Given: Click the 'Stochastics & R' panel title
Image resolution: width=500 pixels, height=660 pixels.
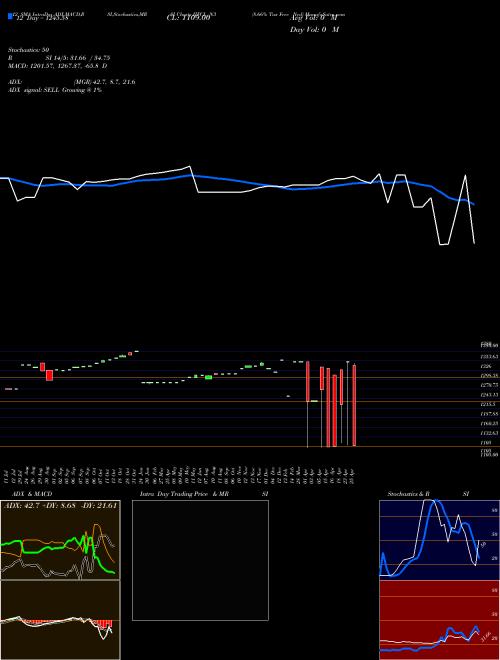Looking at the screenshot, I should [409, 494].
